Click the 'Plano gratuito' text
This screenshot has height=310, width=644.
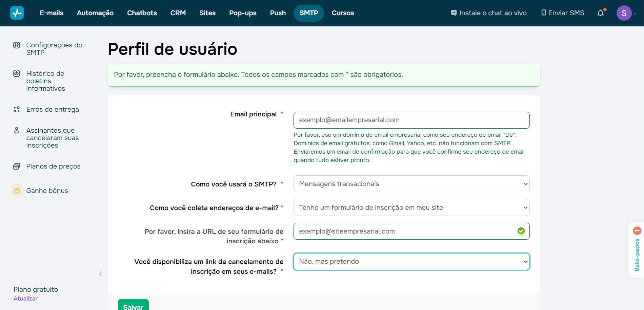tap(36, 289)
